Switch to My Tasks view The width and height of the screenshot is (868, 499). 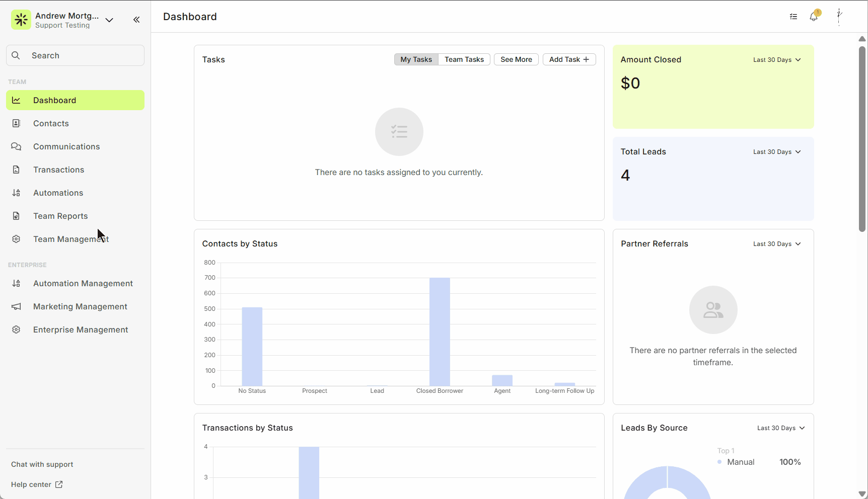(416, 59)
